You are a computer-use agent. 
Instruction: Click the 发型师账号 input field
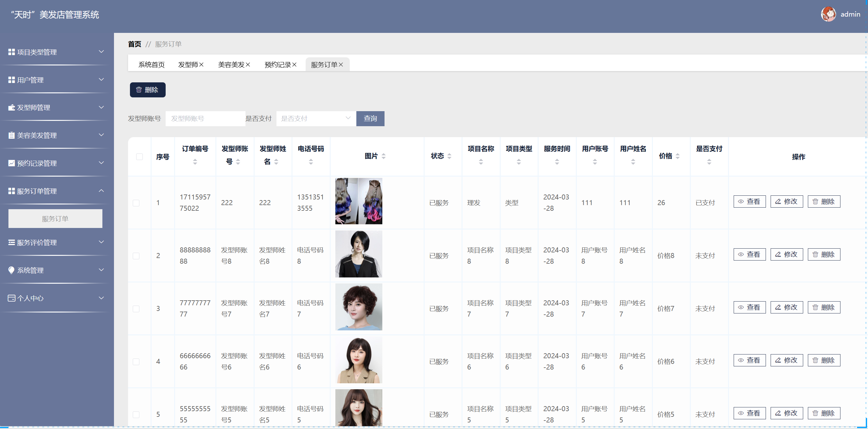pos(205,119)
